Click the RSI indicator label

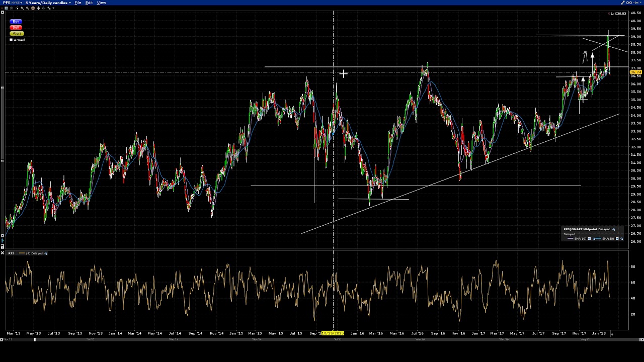[x=11, y=253]
